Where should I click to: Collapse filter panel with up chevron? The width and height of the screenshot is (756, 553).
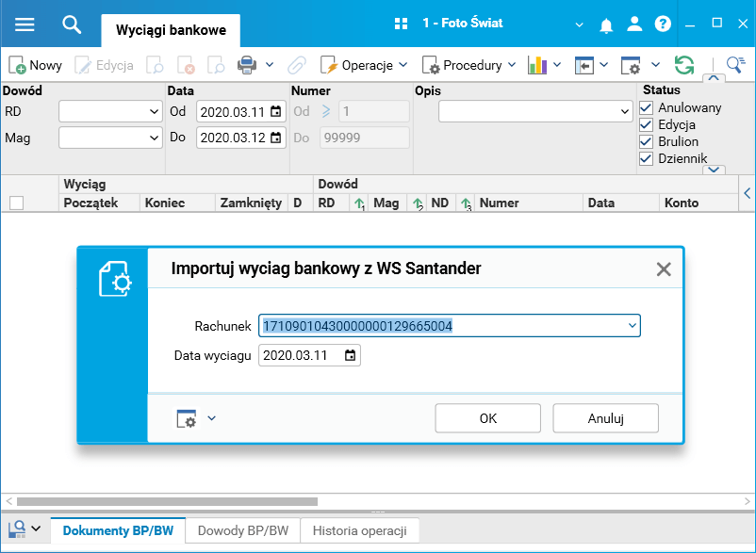click(x=715, y=78)
